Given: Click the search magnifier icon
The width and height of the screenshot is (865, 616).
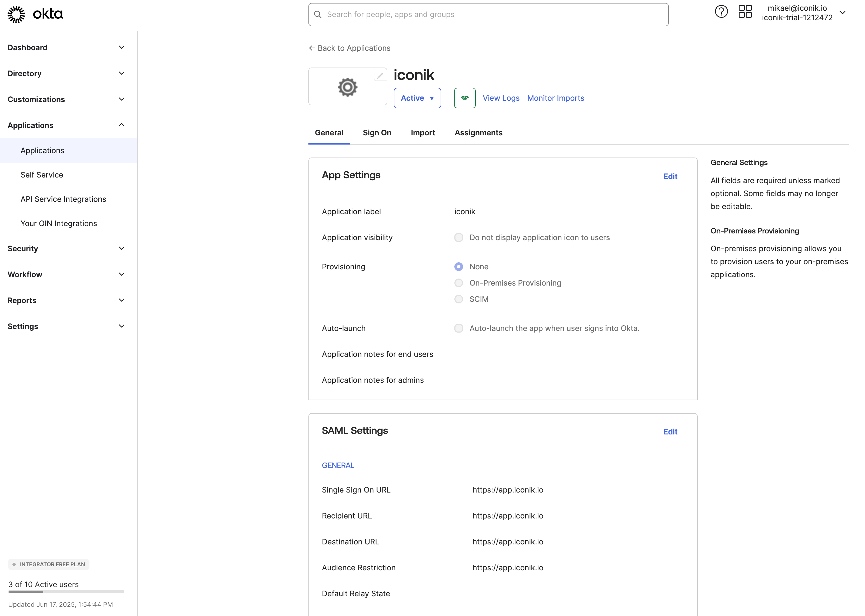Looking at the screenshot, I should [318, 15].
